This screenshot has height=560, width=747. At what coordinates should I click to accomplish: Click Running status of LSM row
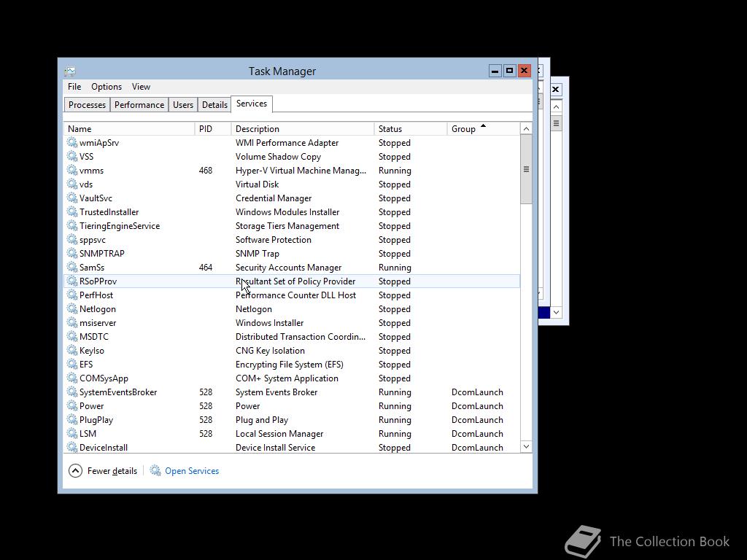coord(395,434)
